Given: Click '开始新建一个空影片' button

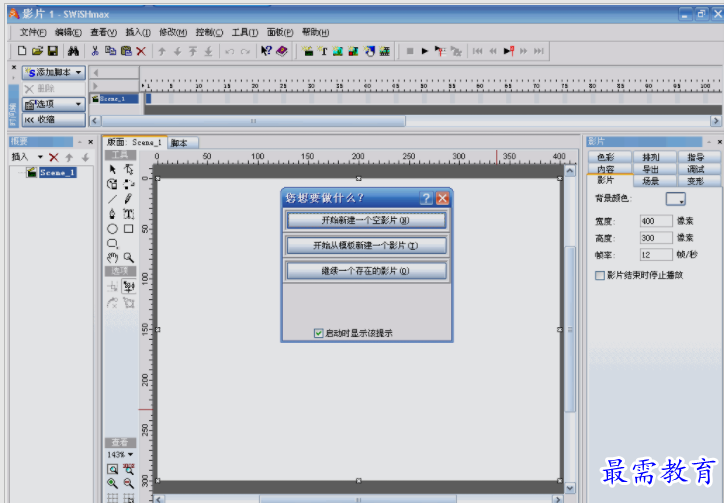Looking at the screenshot, I should tap(366, 220).
